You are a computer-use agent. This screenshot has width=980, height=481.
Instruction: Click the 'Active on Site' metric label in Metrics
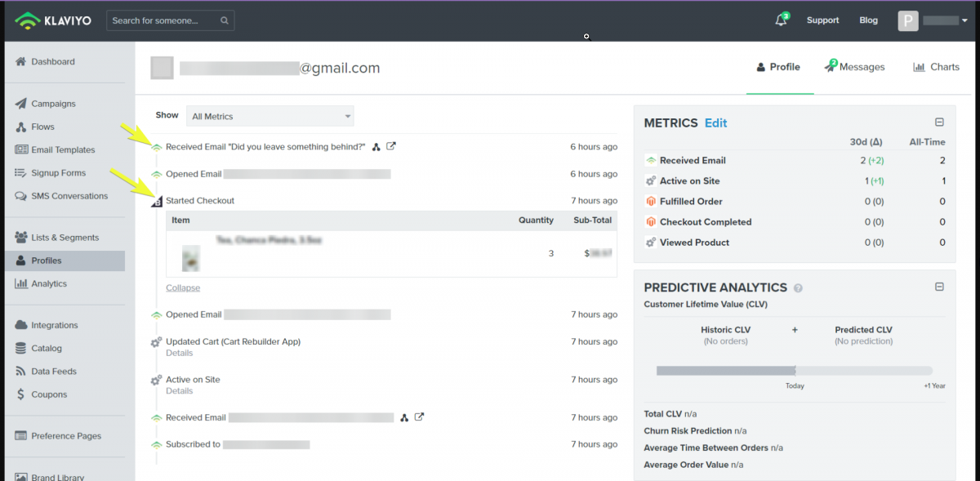click(690, 180)
